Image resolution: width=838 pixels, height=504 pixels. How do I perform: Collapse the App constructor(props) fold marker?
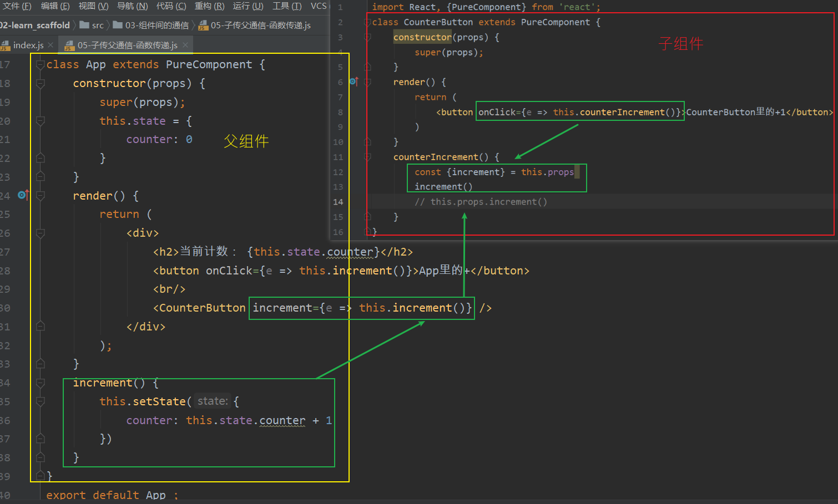pos(40,84)
